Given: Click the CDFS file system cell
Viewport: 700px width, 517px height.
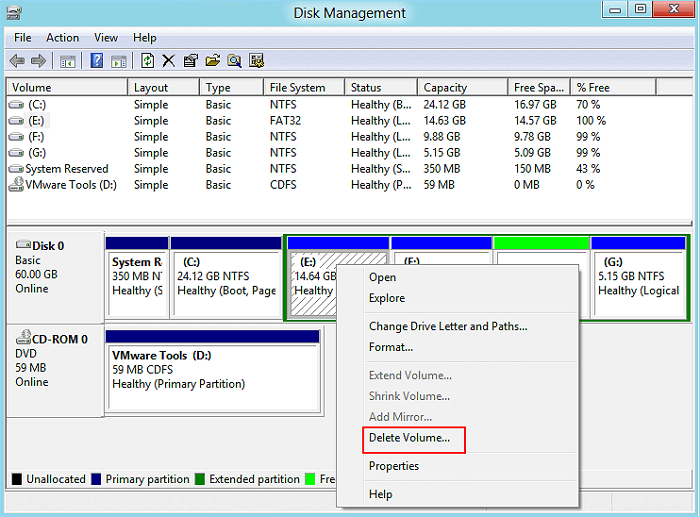Looking at the screenshot, I should tap(283, 185).
